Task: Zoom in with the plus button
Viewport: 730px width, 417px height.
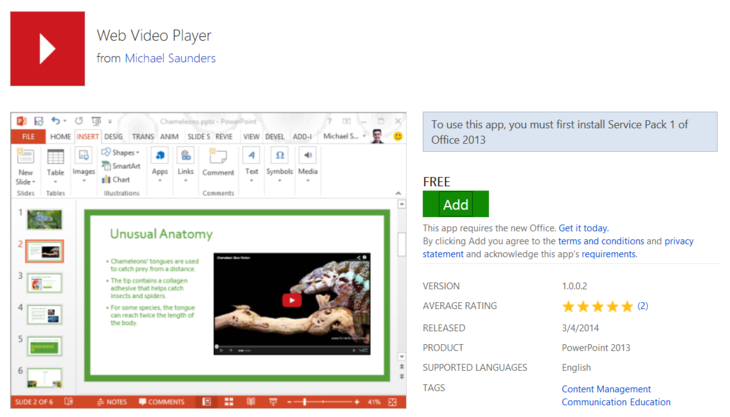Action: tap(357, 402)
